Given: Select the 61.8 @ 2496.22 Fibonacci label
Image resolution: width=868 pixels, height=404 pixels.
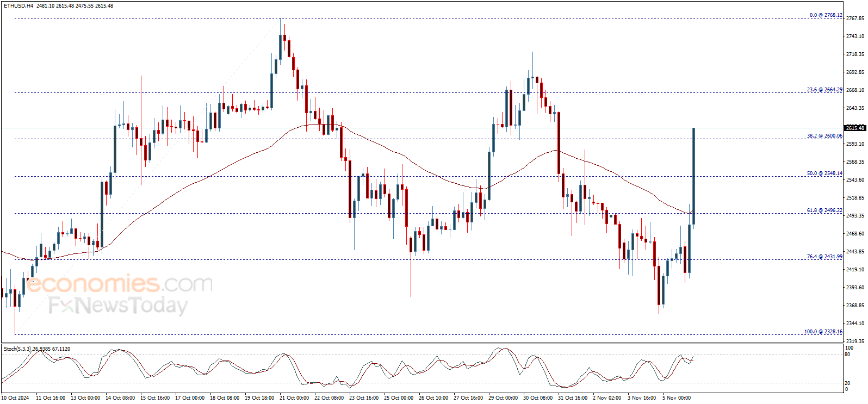Looking at the screenshot, I should 824,210.
